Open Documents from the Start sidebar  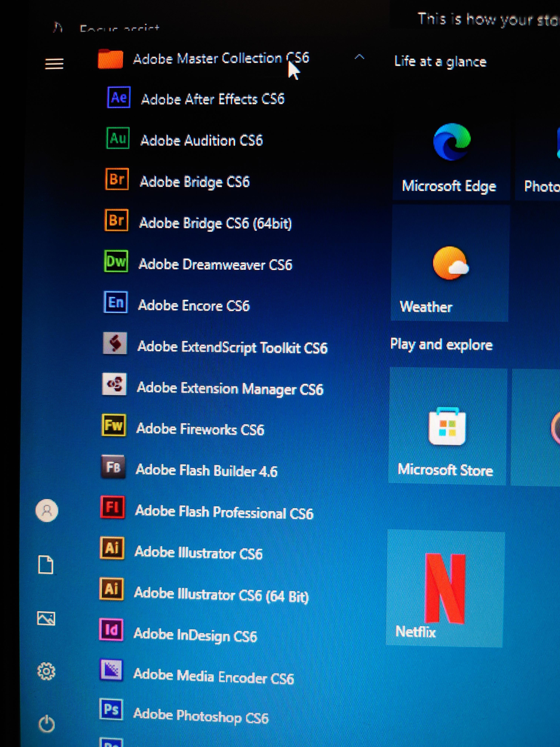46,565
